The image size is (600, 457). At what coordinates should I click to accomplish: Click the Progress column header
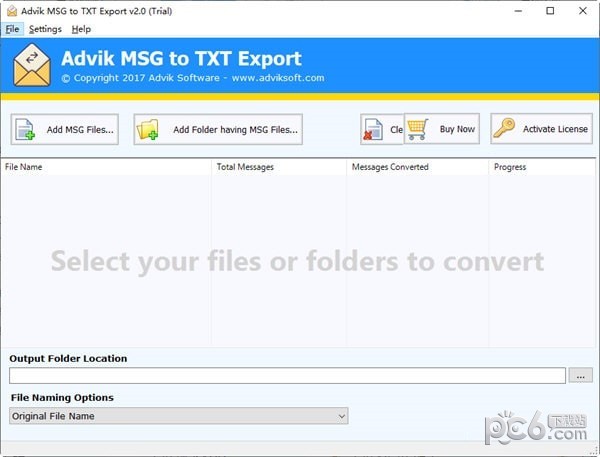pos(542,167)
